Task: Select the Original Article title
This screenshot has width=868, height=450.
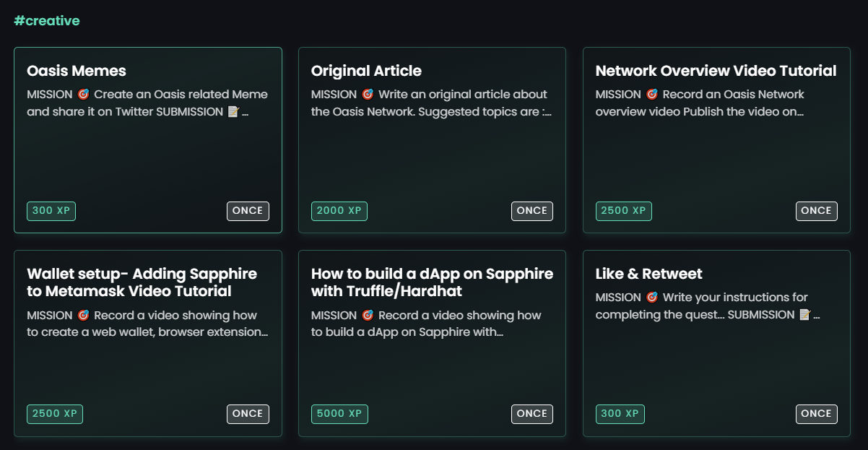Action: coord(366,71)
